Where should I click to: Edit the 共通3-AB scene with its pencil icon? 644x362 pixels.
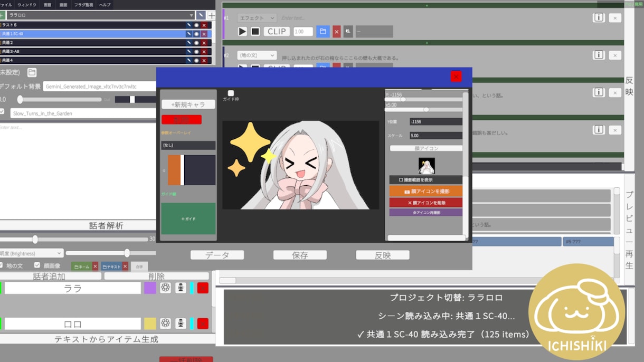[x=189, y=52]
